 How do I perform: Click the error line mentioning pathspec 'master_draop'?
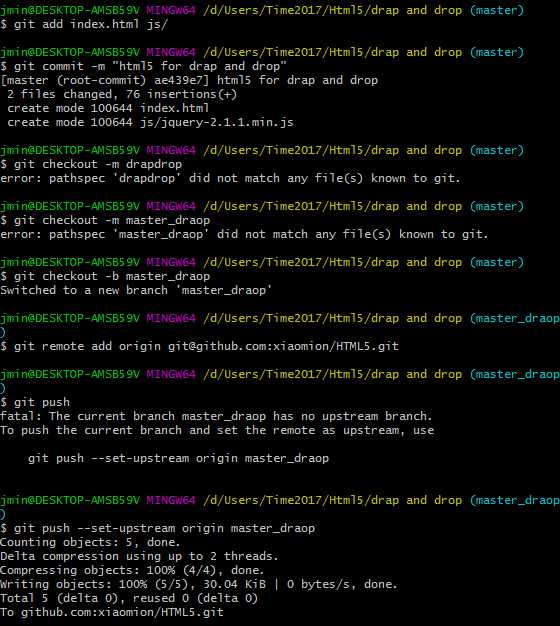244,234
